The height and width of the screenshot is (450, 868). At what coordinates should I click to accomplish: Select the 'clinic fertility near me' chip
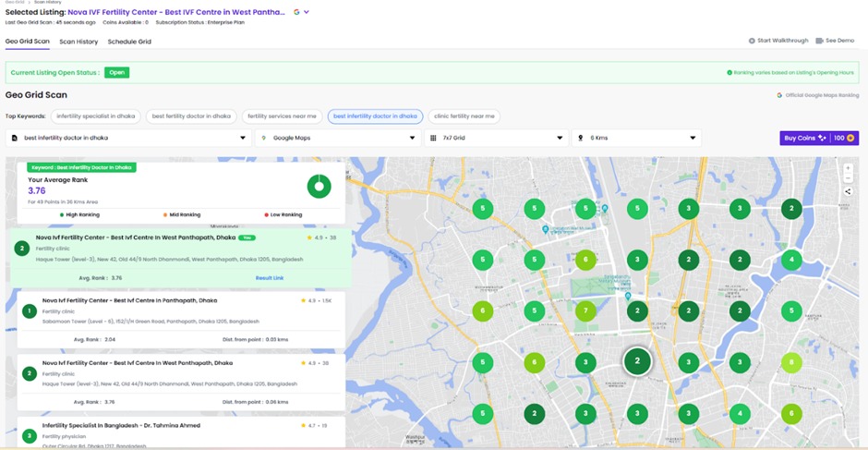click(464, 116)
